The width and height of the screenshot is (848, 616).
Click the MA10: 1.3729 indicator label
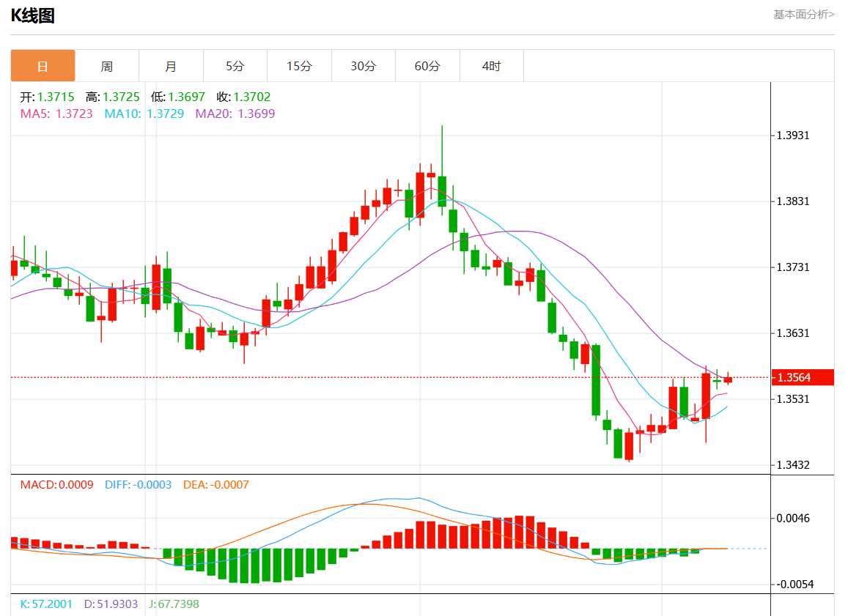click(x=144, y=114)
